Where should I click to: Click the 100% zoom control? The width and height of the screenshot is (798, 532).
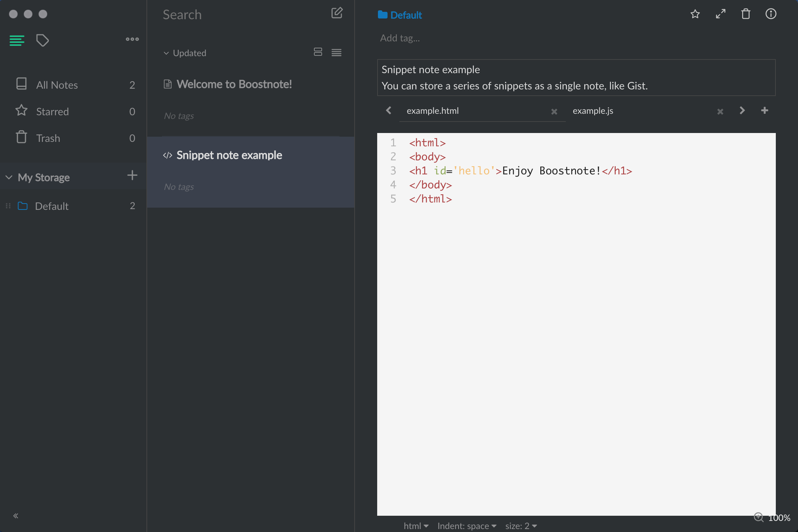click(772, 518)
